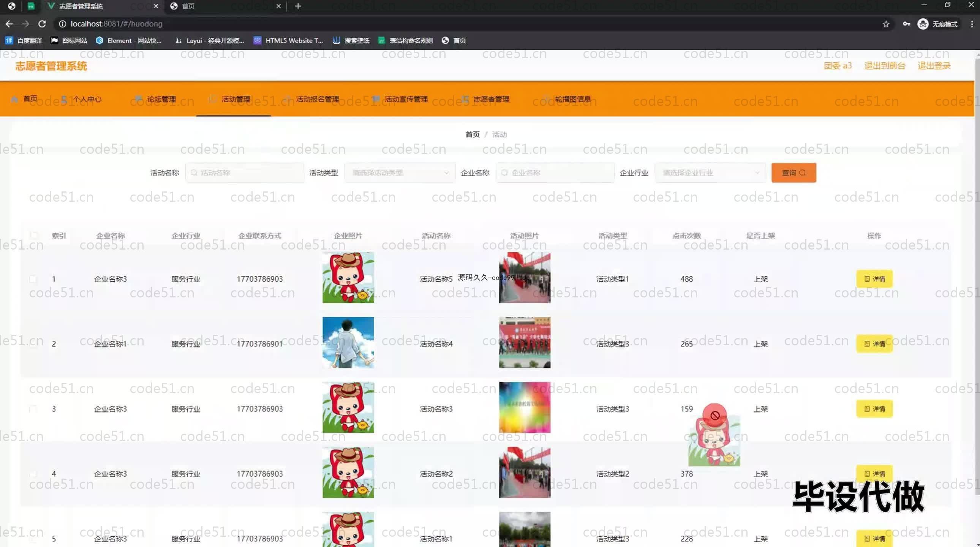Viewport: 980px width, 547px height.
Task: Click the 志愿者管理系统 site title
Action: (51, 66)
